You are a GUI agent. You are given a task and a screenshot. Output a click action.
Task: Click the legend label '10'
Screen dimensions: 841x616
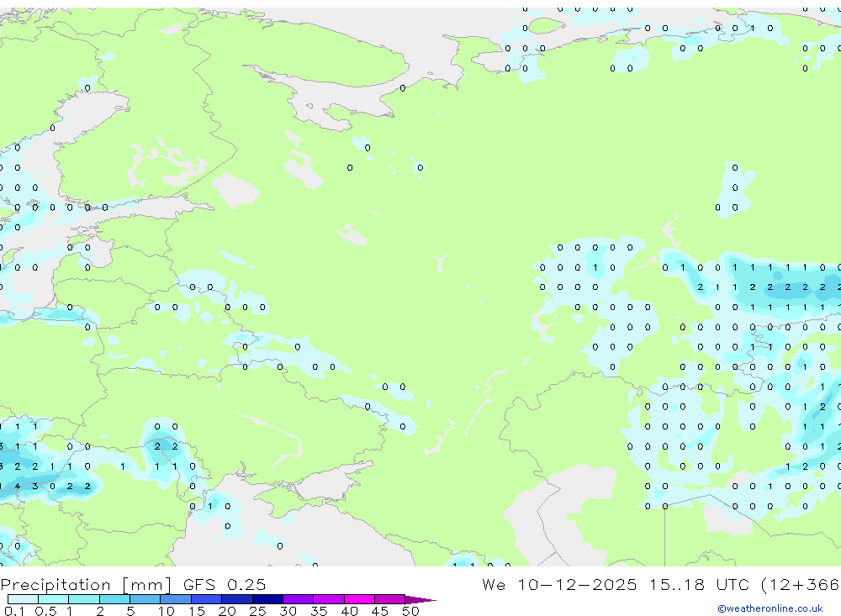[x=167, y=611]
